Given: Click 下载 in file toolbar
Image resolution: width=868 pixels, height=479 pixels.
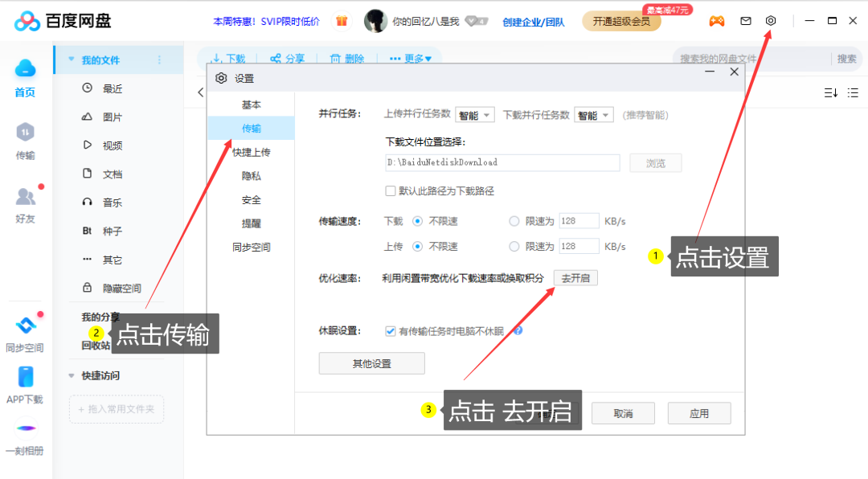Looking at the screenshot, I should coord(228,59).
